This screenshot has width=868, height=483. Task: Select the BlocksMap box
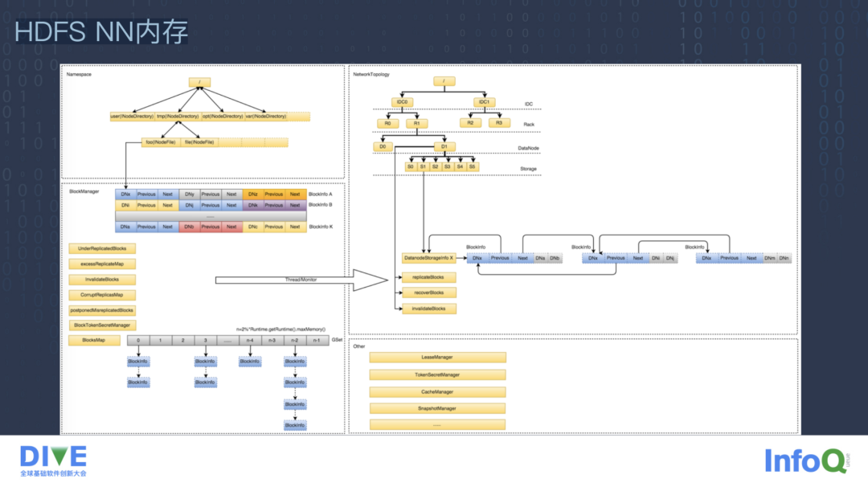tap(94, 340)
